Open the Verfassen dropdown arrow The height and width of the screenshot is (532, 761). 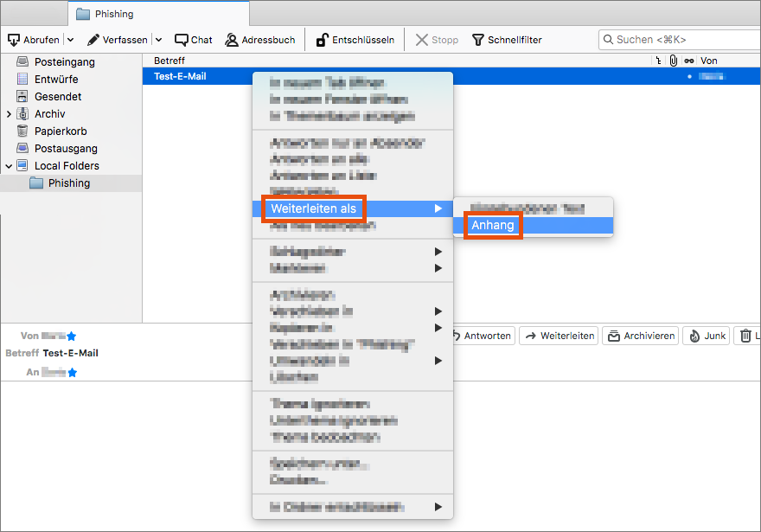coord(158,40)
